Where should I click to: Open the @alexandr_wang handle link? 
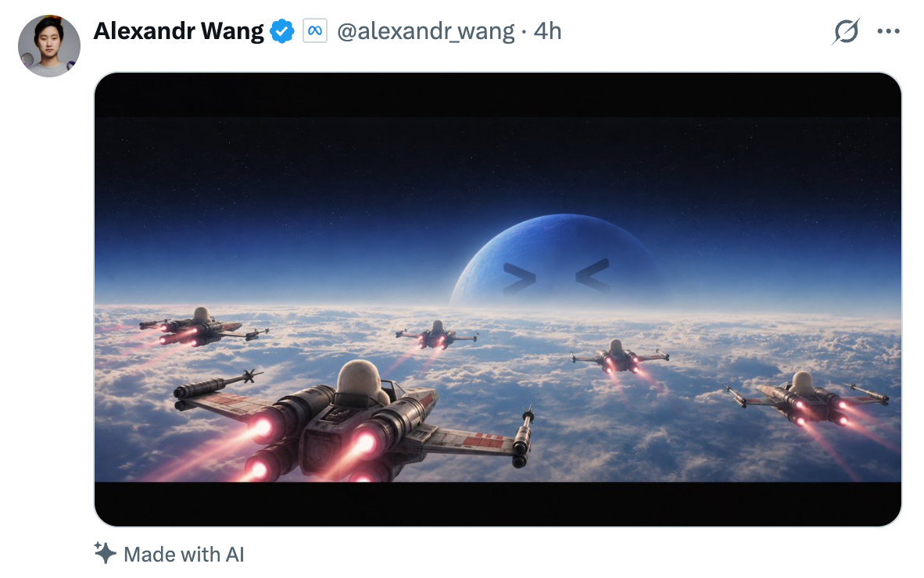click(x=425, y=31)
